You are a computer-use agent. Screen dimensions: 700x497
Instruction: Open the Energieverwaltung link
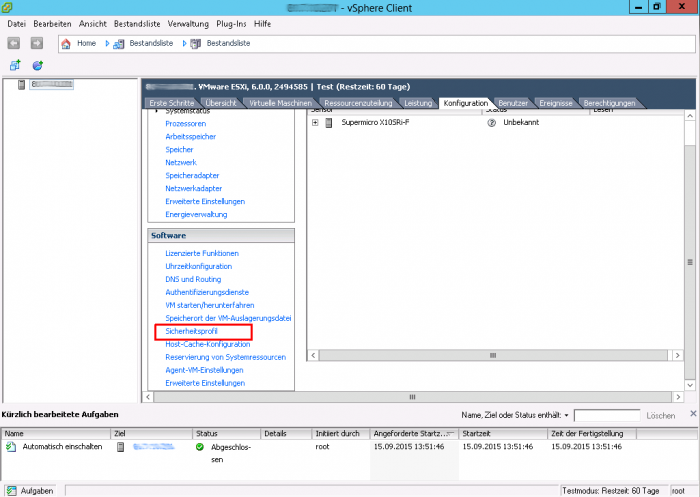(x=196, y=214)
